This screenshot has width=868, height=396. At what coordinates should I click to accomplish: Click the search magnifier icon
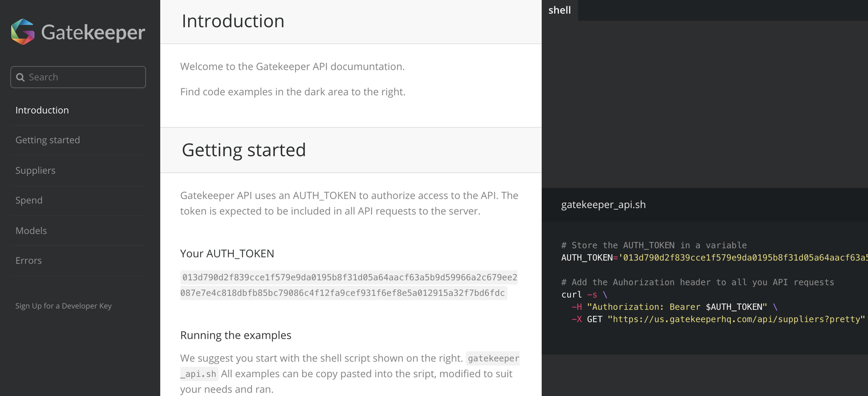tap(20, 77)
